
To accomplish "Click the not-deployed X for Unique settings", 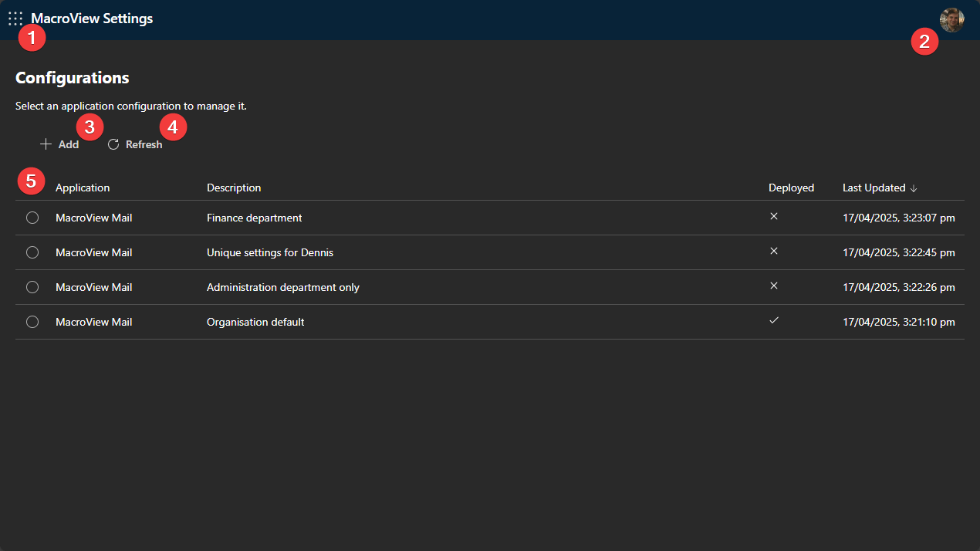I will click(x=774, y=251).
